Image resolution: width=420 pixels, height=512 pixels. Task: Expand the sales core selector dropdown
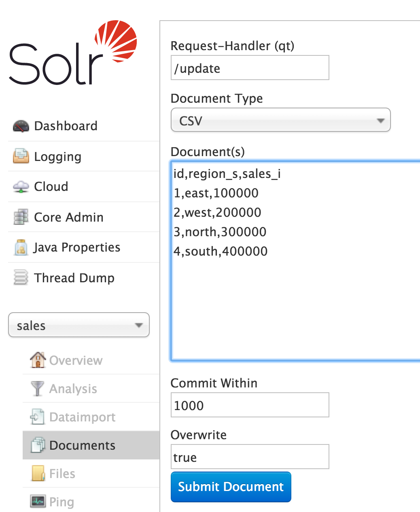(78, 325)
